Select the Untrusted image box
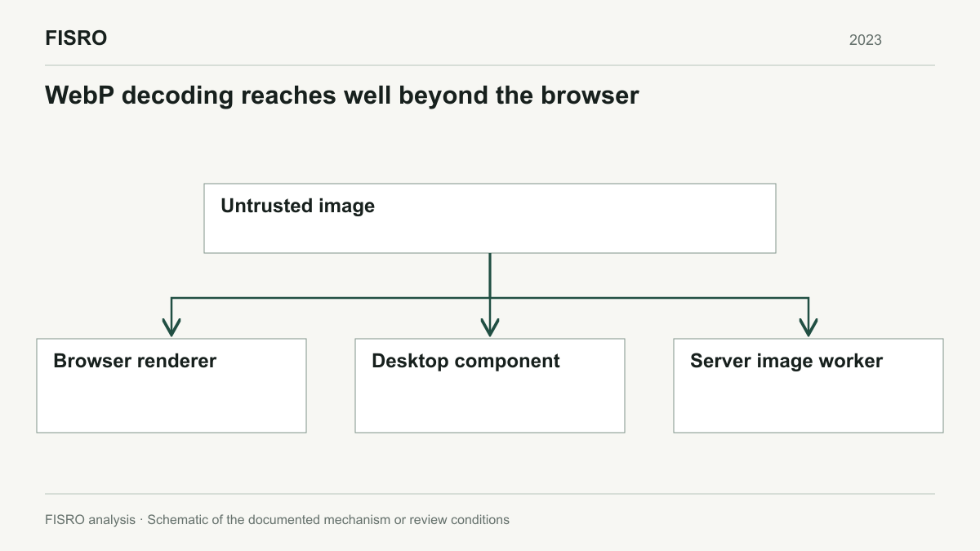Image resolution: width=980 pixels, height=551 pixels. (490, 218)
